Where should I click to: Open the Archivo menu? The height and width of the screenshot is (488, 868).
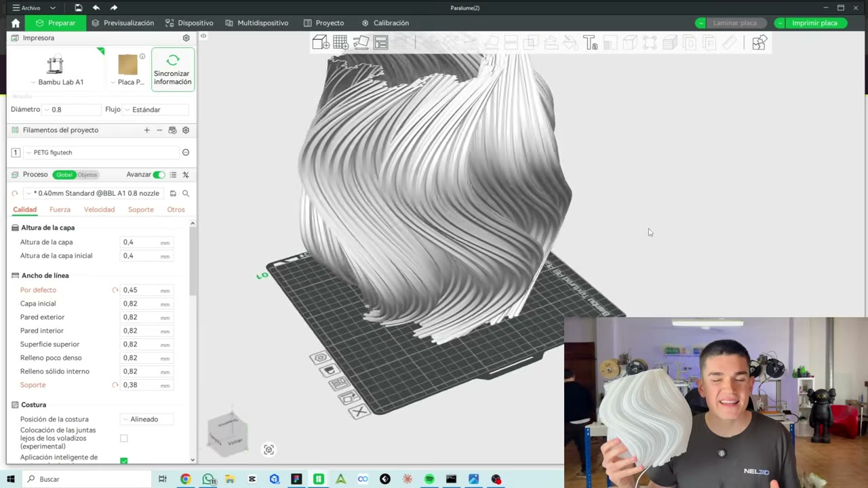[26, 7]
